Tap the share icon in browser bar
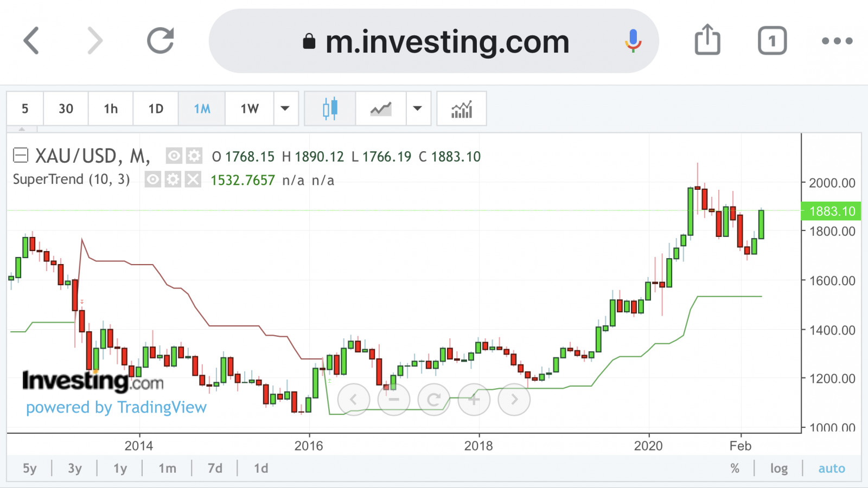 click(707, 40)
